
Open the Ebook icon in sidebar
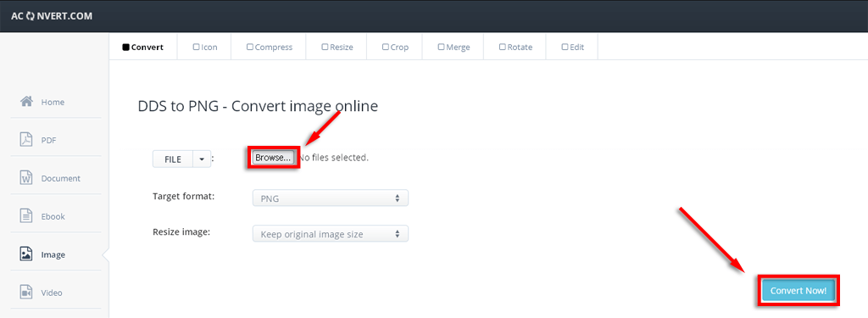coord(26,216)
